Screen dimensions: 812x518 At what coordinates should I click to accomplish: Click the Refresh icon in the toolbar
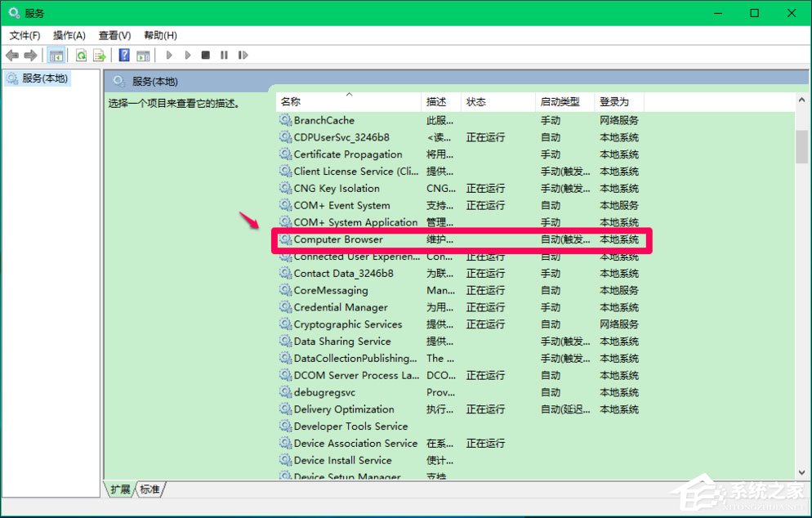pyautogui.click(x=81, y=55)
